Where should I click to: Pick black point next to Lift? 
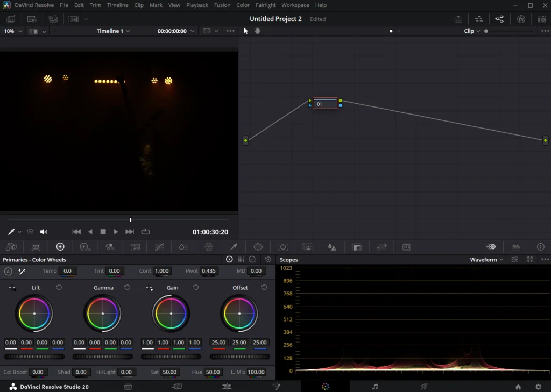point(12,288)
